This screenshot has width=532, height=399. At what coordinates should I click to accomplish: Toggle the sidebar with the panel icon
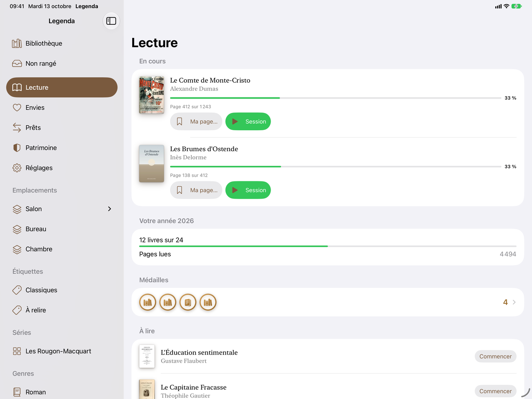point(111,21)
